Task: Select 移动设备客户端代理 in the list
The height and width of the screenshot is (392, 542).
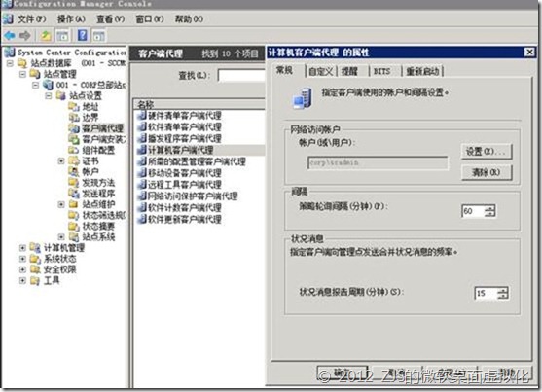Action: click(185, 173)
